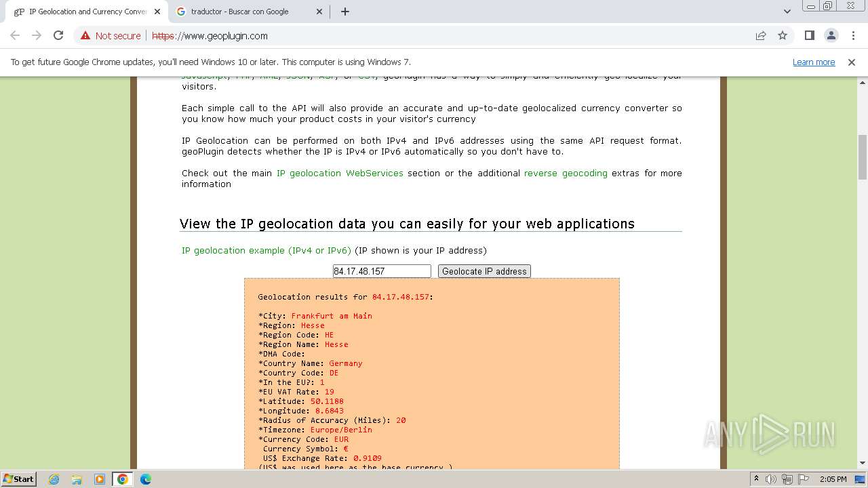
Task: Select Chrome icon in taskbar
Action: (x=123, y=479)
